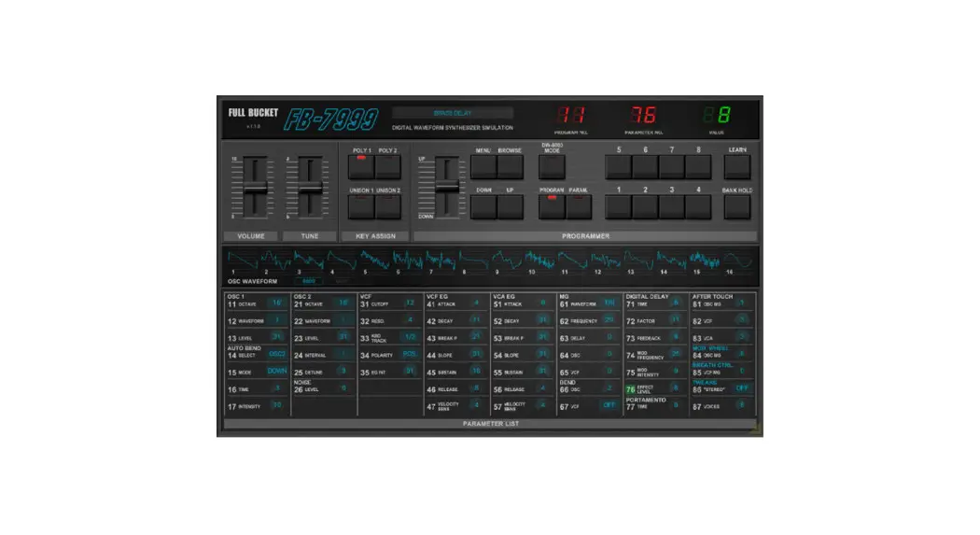Viewport: 980px width, 535px height.
Task: Activate the PROGRAM entry mode button
Action: (x=552, y=207)
